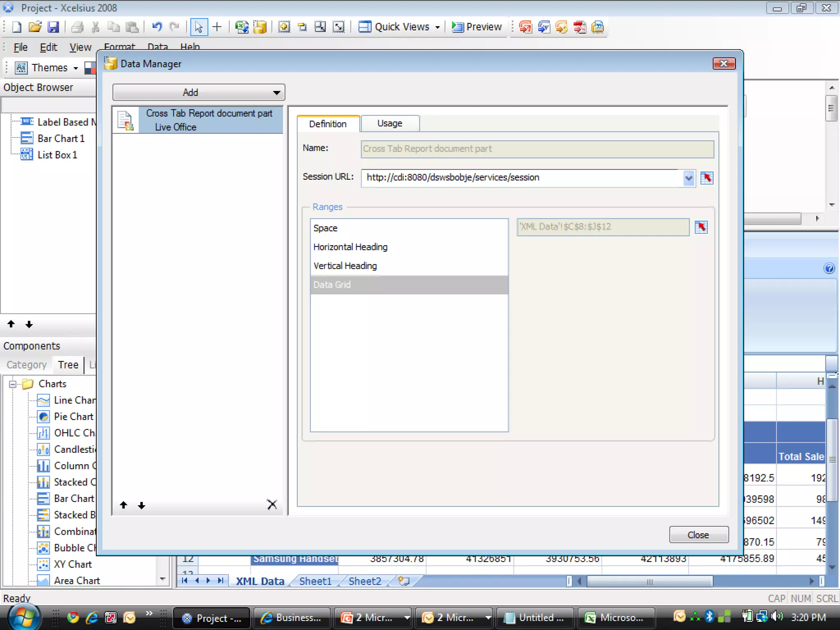Viewport: 840px width, 630px height.
Task: Click the Copy toolbar icon
Action: [114, 27]
